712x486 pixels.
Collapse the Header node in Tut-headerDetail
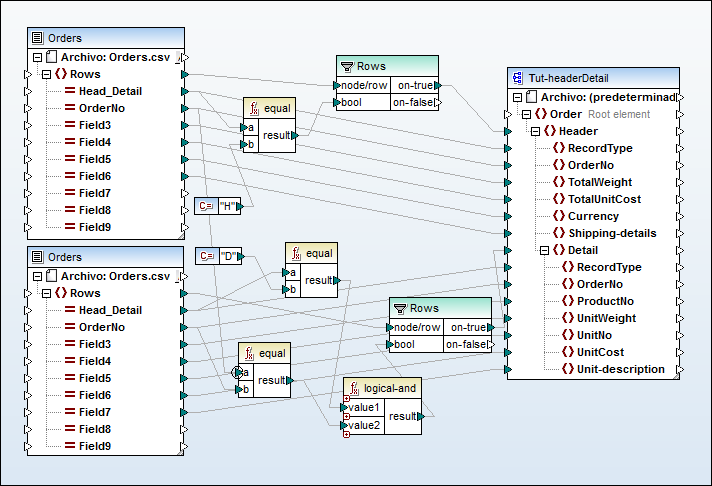(535, 131)
